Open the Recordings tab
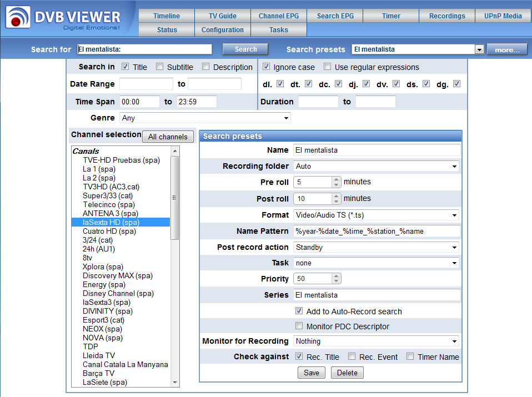The image size is (532, 397). pos(447,16)
